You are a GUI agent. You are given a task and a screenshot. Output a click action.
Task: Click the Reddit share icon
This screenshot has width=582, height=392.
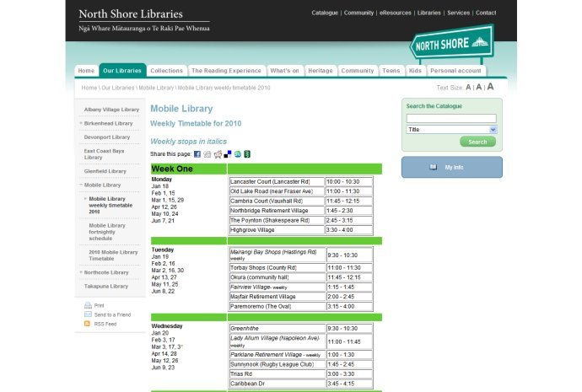(x=218, y=154)
